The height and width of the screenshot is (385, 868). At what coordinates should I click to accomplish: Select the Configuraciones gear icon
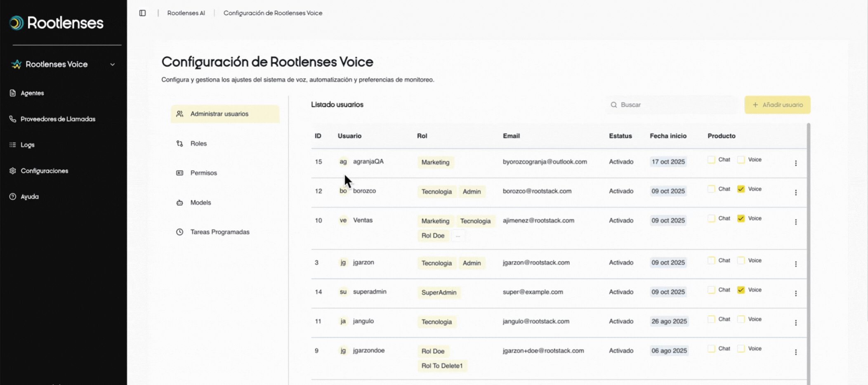pyautogui.click(x=12, y=170)
